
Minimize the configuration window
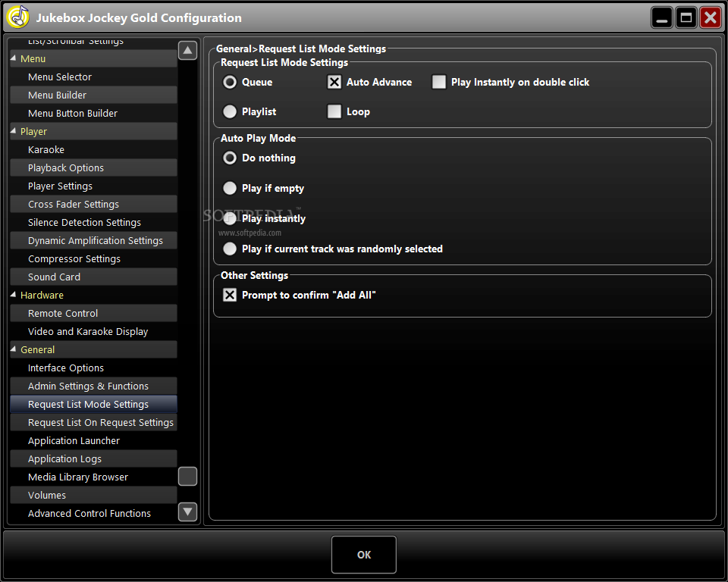[661, 17]
